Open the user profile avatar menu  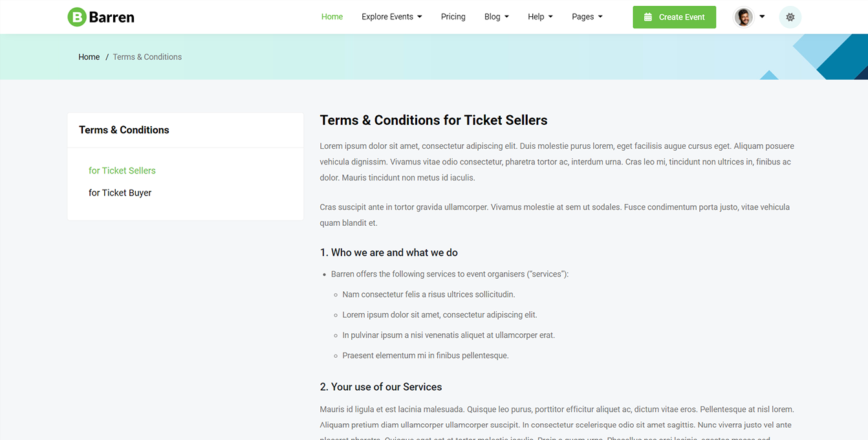pyautogui.click(x=744, y=17)
